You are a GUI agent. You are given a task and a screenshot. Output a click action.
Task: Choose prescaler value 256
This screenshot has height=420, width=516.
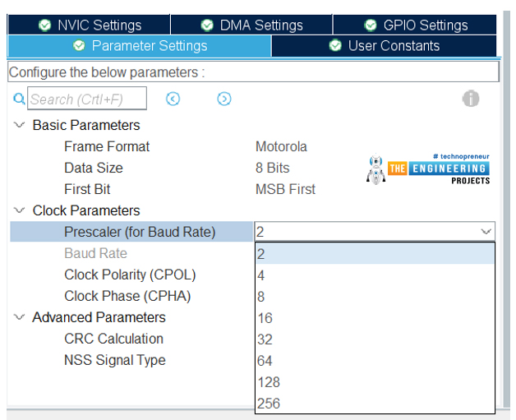(375, 404)
